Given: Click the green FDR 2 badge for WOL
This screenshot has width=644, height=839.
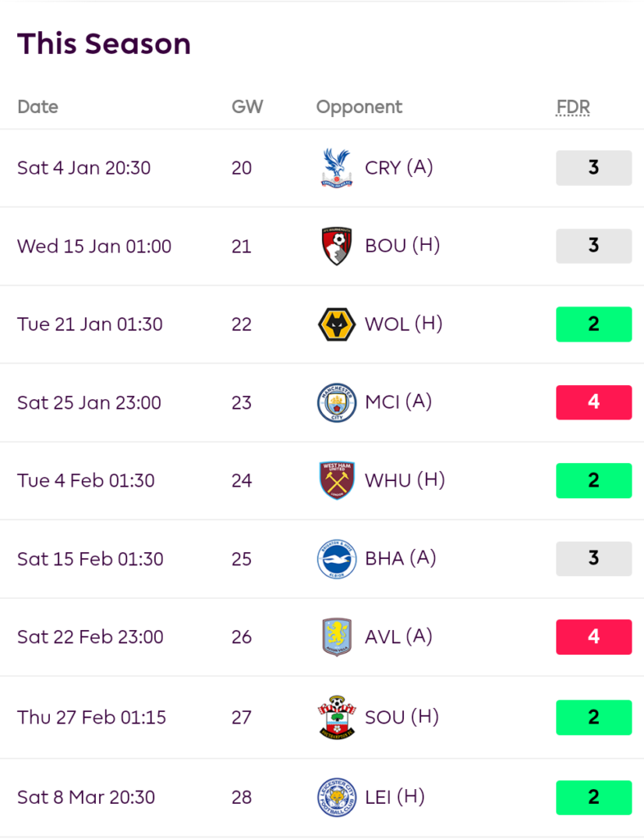Looking at the screenshot, I should pos(594,324).
